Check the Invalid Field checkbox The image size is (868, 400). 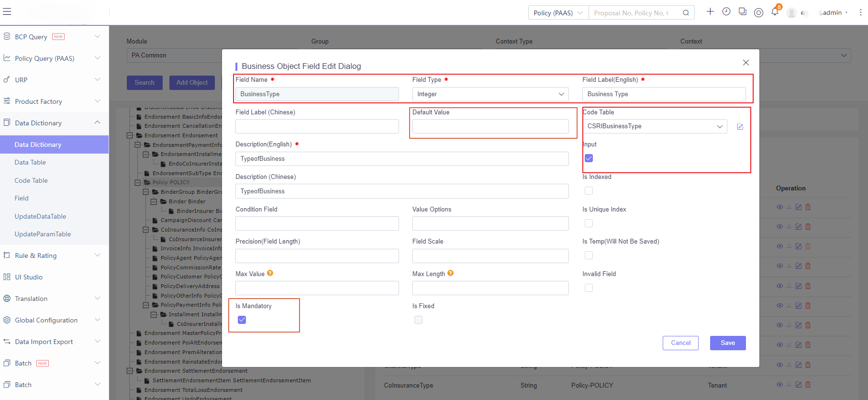589,288
